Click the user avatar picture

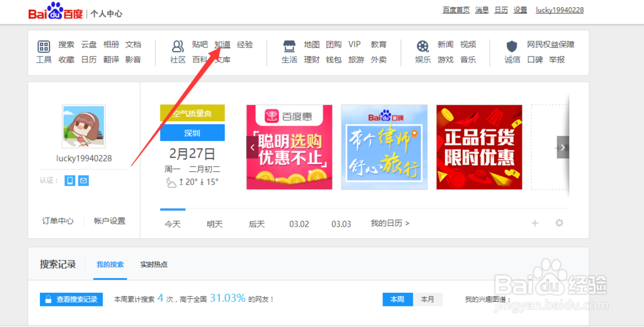[84, 126]
